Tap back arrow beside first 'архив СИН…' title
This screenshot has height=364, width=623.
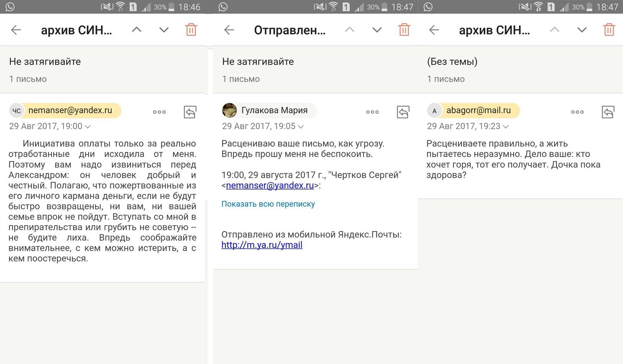[x=16, y=30]
